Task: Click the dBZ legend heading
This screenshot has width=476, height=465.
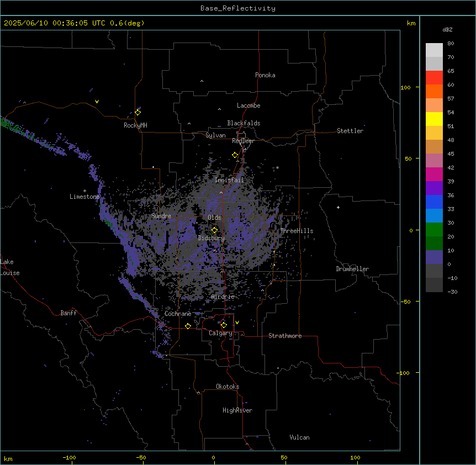Action: tap(447, 30)
